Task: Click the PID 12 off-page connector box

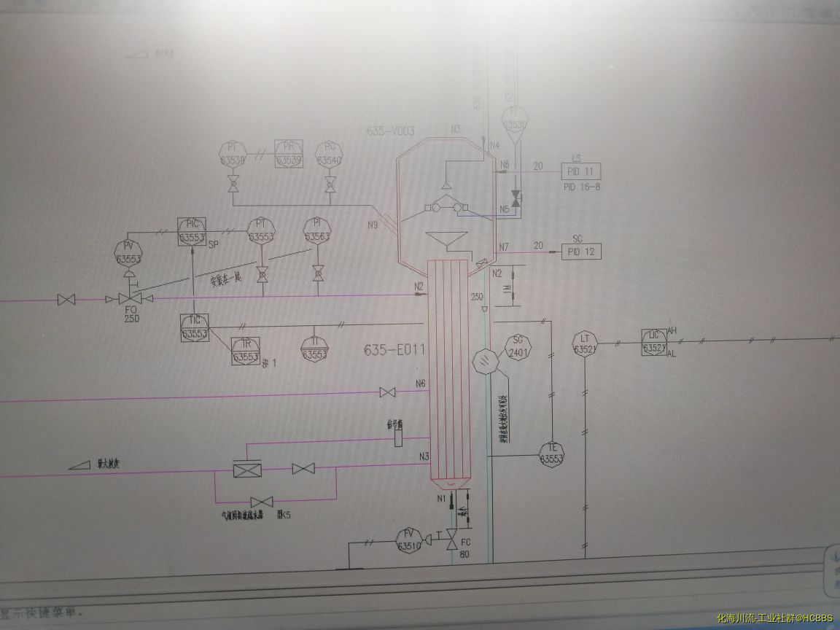Action: point(580,252)
